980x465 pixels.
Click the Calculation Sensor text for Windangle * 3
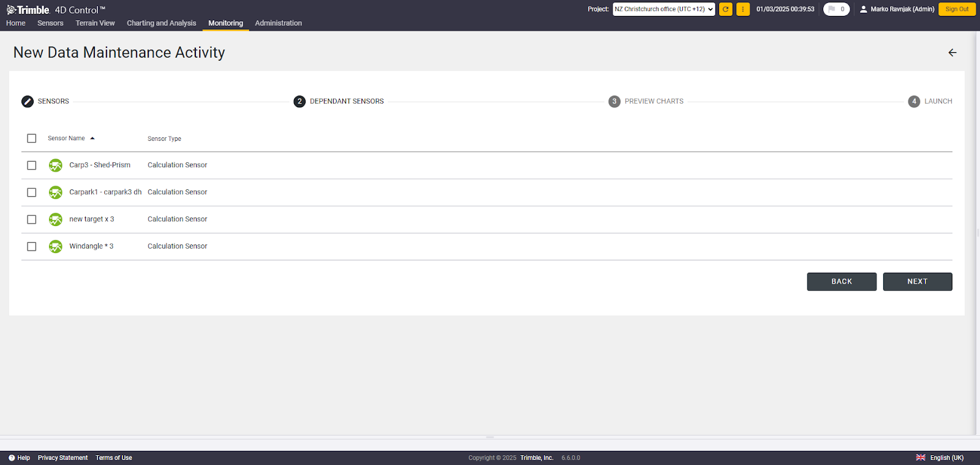tap(178, 246)
